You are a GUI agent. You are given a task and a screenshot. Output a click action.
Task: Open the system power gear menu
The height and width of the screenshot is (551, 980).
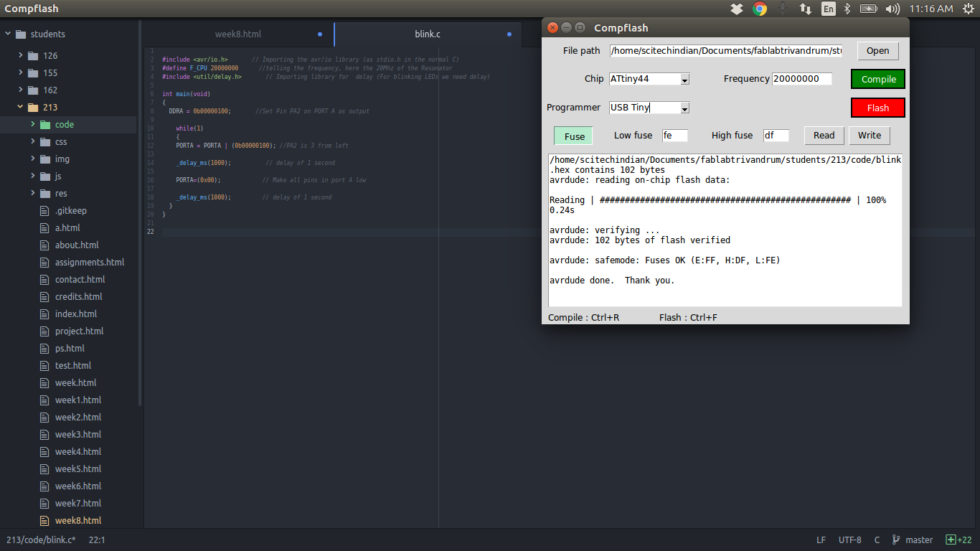(969, 9)
